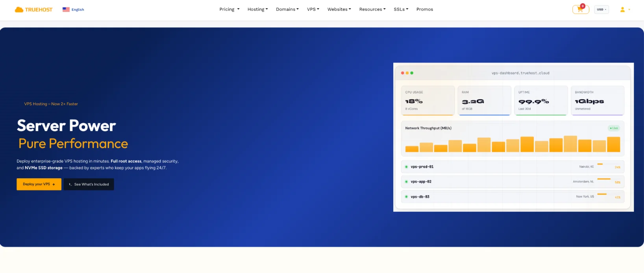Open the Promos page
Image resolution: width=644 pixels, height=273 pixels.
pyautogui.click(x=425, y=9)
